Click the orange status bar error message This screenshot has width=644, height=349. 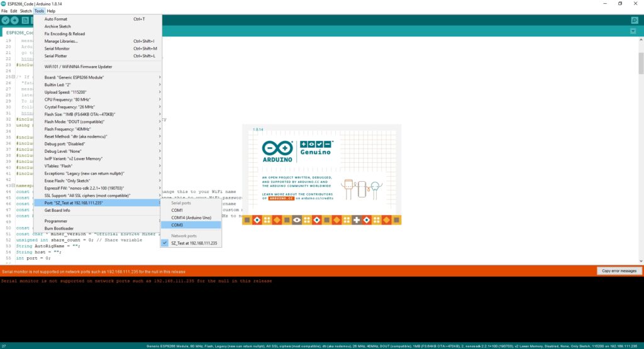tap(94, 272)
